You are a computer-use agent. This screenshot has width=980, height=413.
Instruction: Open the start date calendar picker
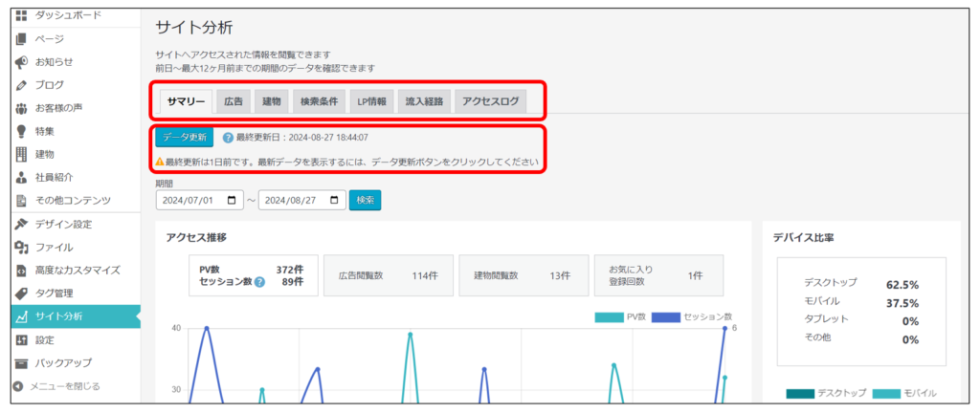tap(231, 201)
